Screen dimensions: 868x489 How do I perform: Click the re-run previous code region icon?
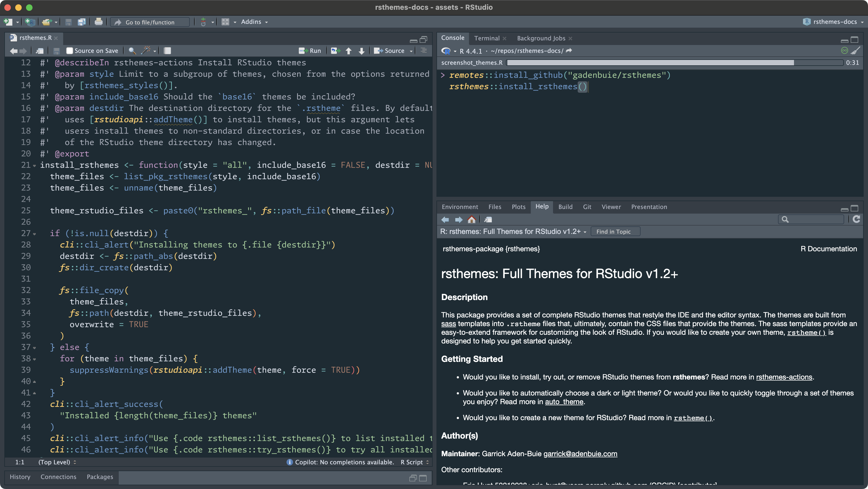(x=335, y=51)
